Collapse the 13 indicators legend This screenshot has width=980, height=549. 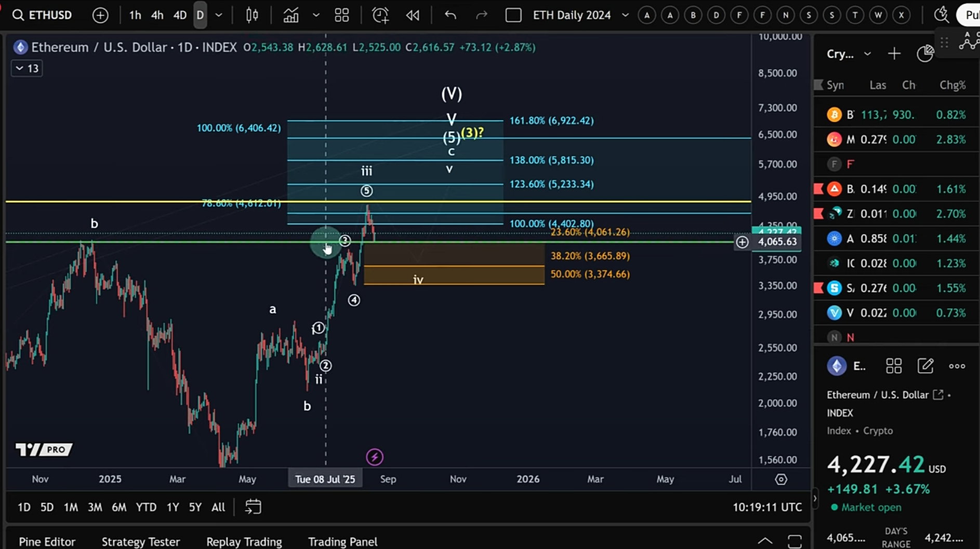[27, 68]
